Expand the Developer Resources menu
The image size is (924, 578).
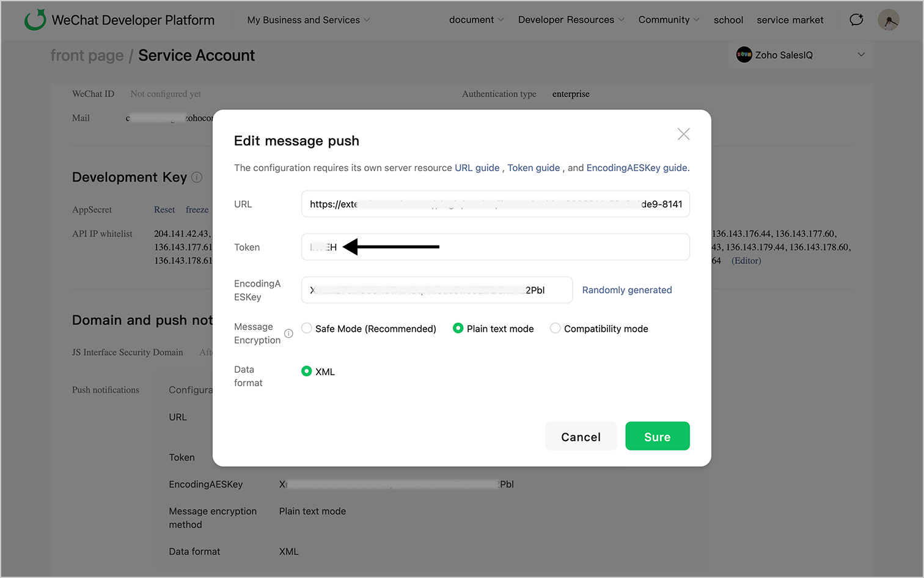tap(571, 20)
